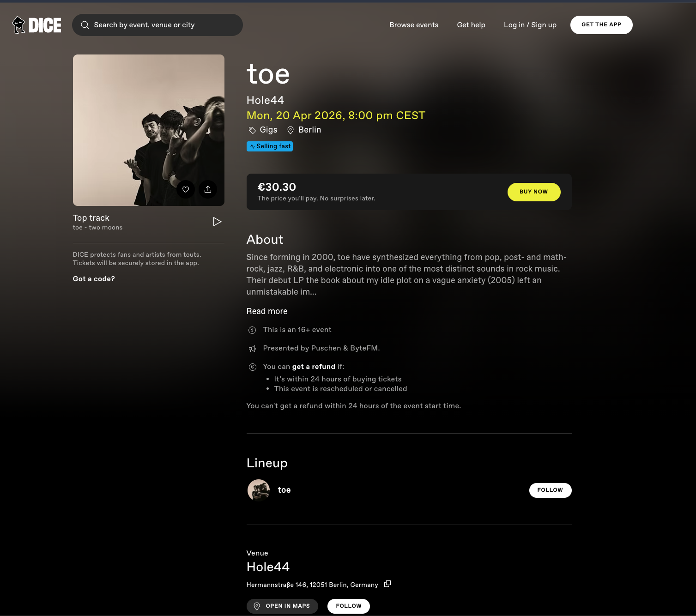The width and height of the screenshot is (696, 616).
Task: Click the copy icon next to the venue address
Action: pyautogui.click(x=387, y=584)
